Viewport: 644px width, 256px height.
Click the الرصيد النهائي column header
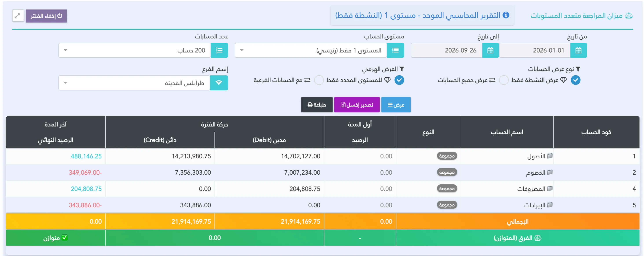coord(55,140)
